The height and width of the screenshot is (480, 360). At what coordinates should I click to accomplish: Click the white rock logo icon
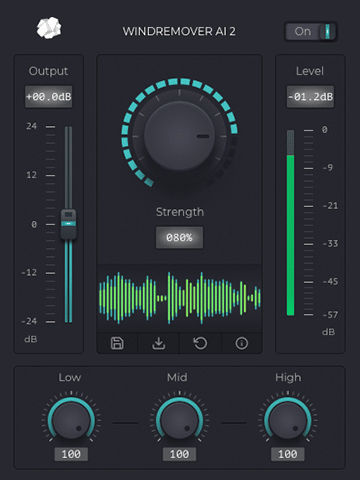(49, 28)
